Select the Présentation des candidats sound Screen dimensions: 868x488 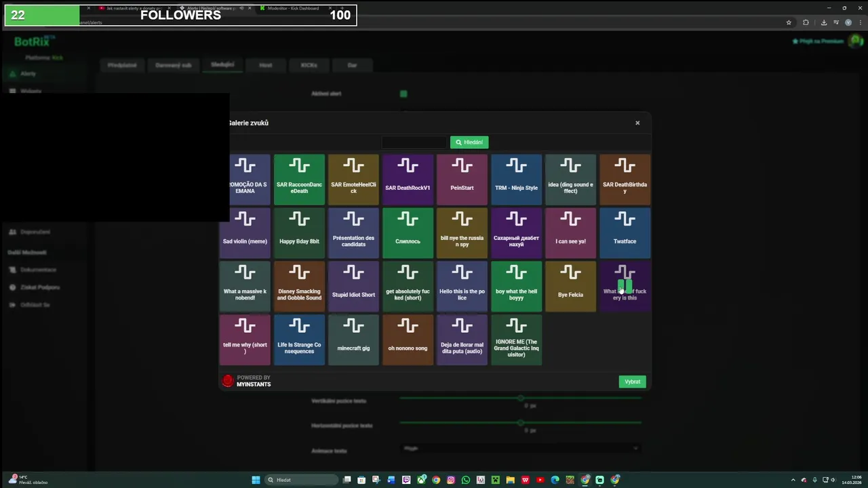[x=353, y=233]
